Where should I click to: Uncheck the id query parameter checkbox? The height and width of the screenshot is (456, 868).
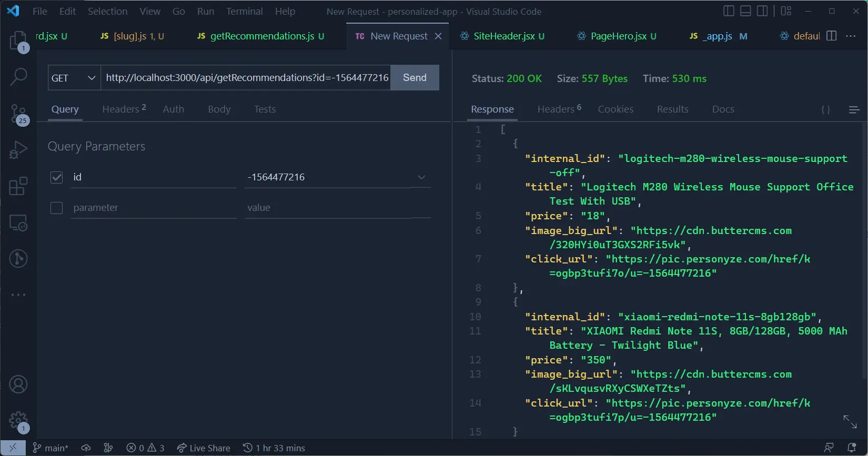point(57,177)
